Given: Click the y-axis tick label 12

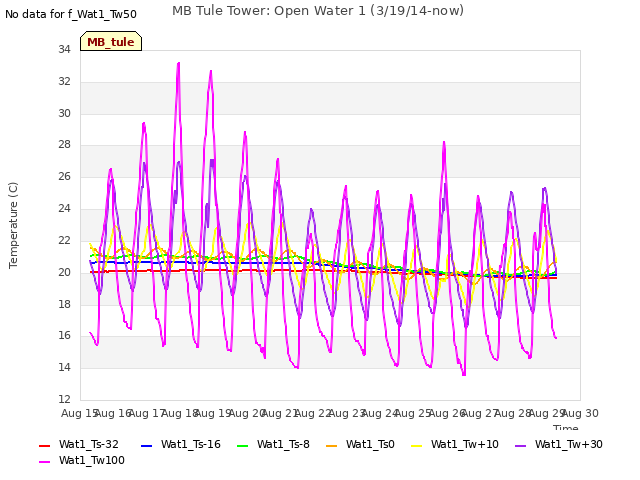Looking at the screenshot, I should (x=64, y=399).
